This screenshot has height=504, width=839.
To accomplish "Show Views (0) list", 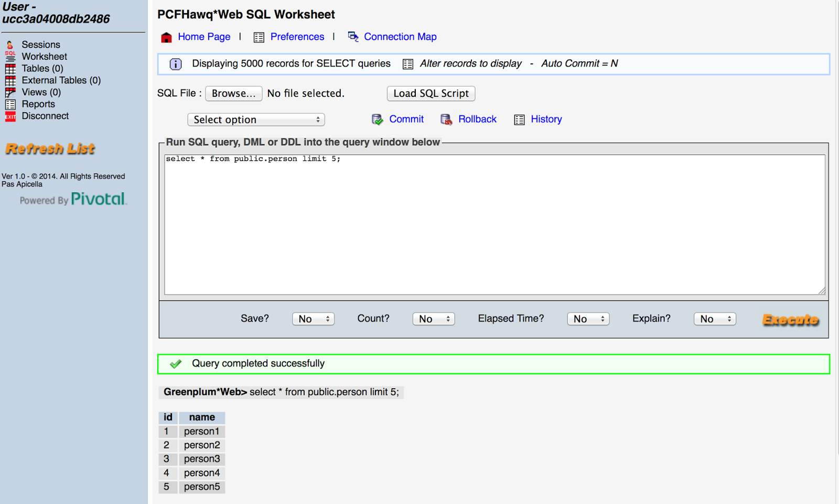I will (41, 92).
